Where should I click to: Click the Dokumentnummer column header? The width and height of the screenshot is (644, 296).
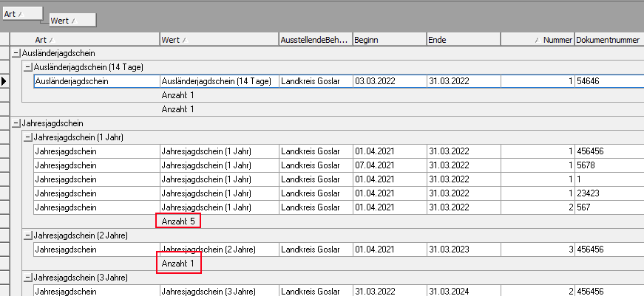pyautogui.click(x=609, y=39)
